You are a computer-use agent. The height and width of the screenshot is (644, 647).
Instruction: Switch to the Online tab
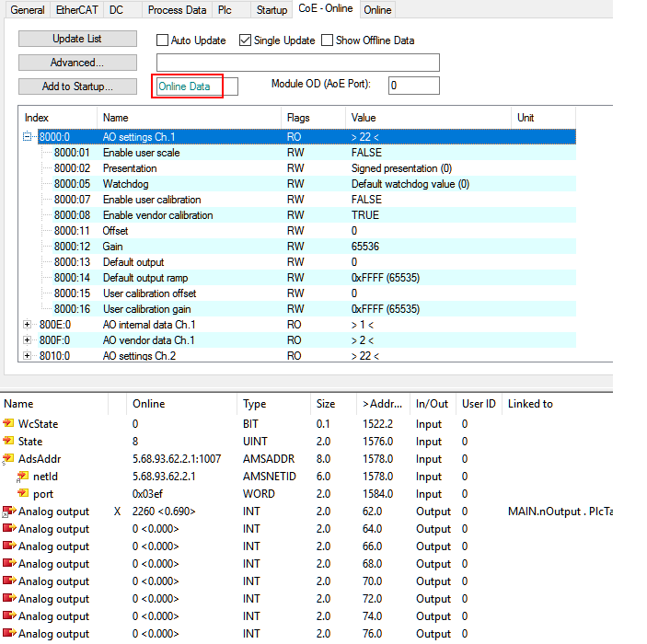[x=377, y=9]
